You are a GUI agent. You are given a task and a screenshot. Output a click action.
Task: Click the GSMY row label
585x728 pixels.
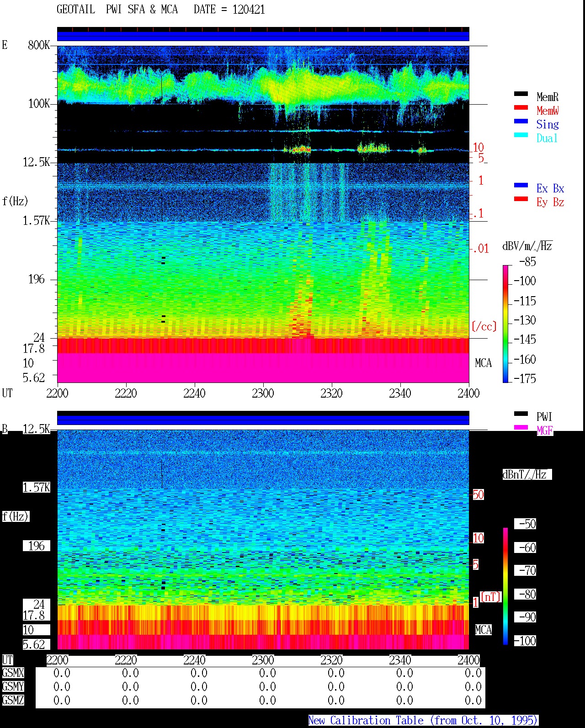(x=13, y=686)
